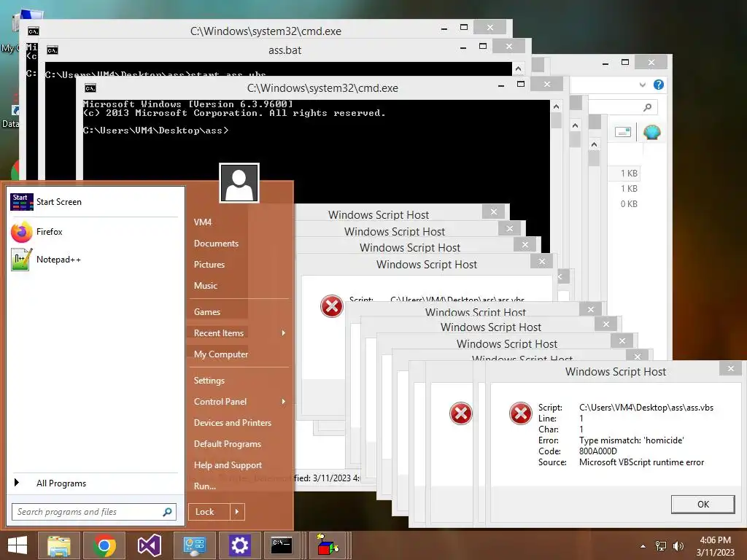
Task: Open Visual Studio from the taskbar
Action: point(149,545)
